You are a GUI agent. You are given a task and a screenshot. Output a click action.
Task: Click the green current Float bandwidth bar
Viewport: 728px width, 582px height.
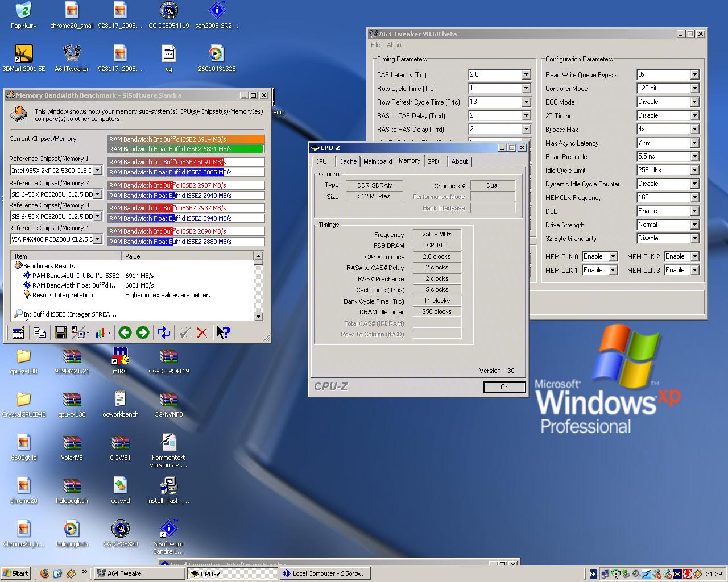pos(185,149)
